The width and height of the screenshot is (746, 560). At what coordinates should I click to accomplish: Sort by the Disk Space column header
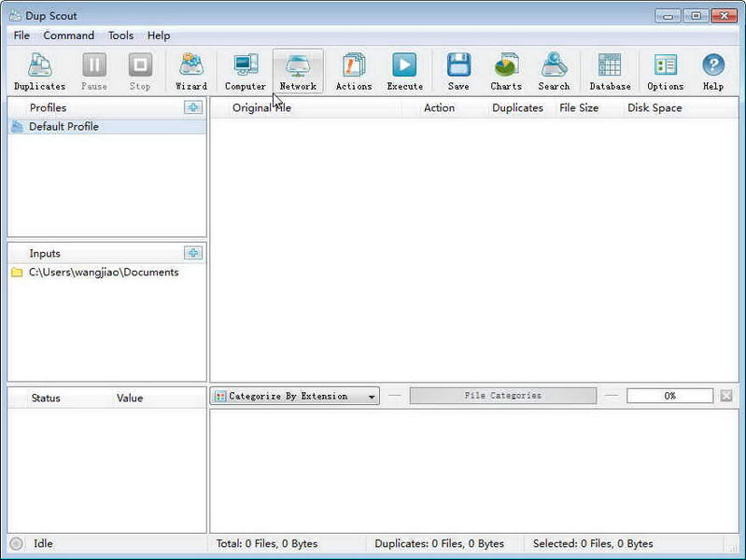pos(655,108)
